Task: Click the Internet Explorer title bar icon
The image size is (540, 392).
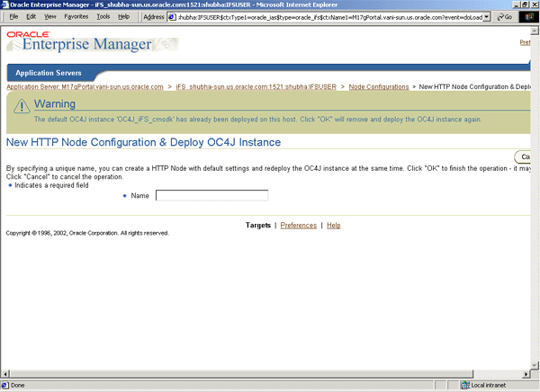Action: tap(4, 4)
